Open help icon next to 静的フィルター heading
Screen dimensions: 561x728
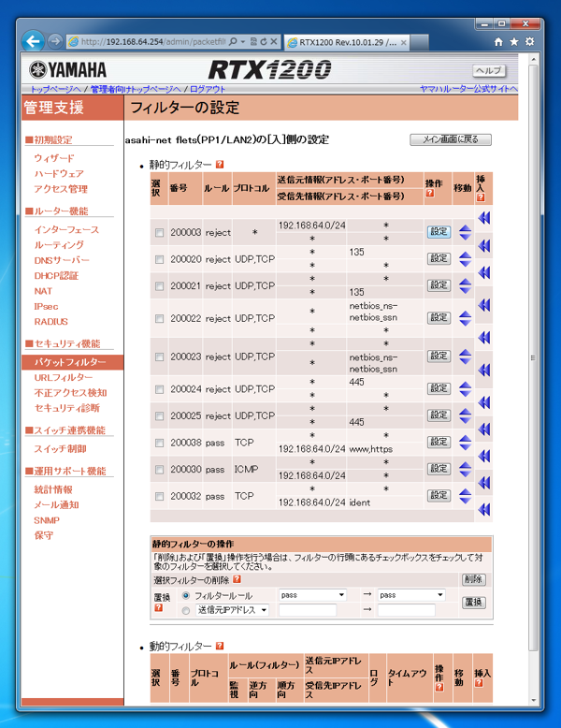[220, 165]
